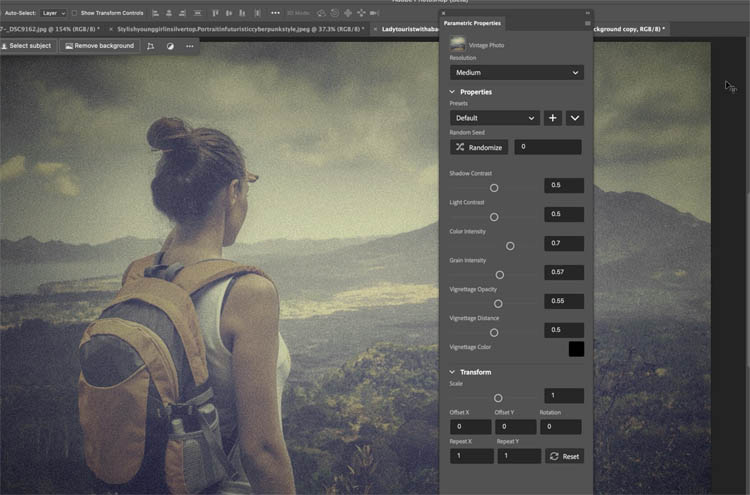This screenshot has width=750, height=495.
Task: Collapse the Transform section
Action: pos(452,372)
